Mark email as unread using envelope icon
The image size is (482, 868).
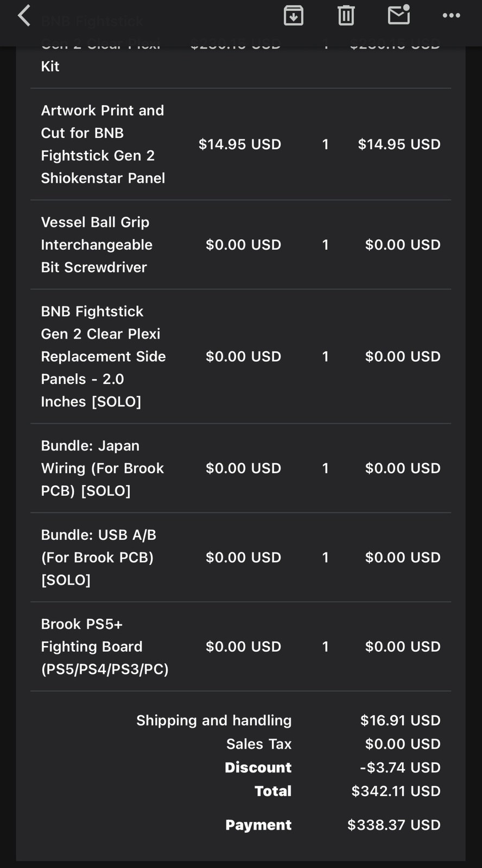(x=399, y=15)
